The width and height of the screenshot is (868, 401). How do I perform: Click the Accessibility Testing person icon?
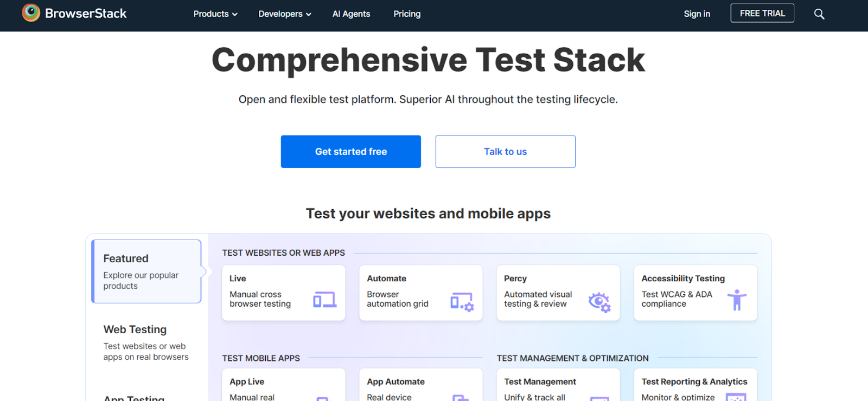coord(737,300)
